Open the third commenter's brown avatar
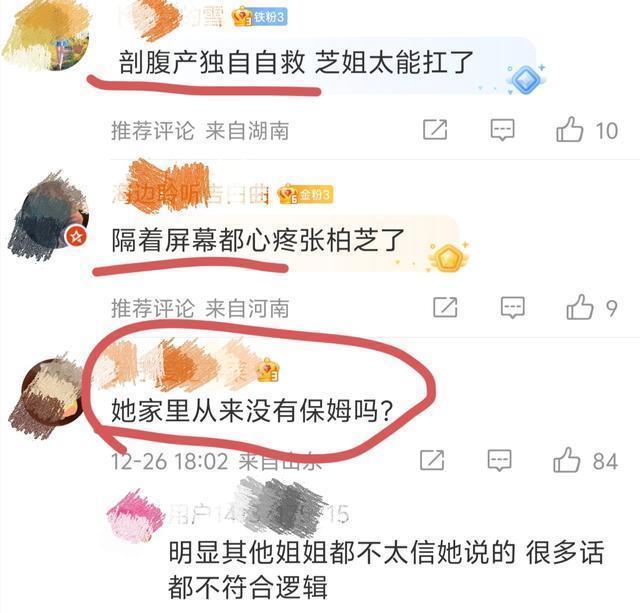The width and height of the screenshot is (640, 613). (x=49, y=394)
